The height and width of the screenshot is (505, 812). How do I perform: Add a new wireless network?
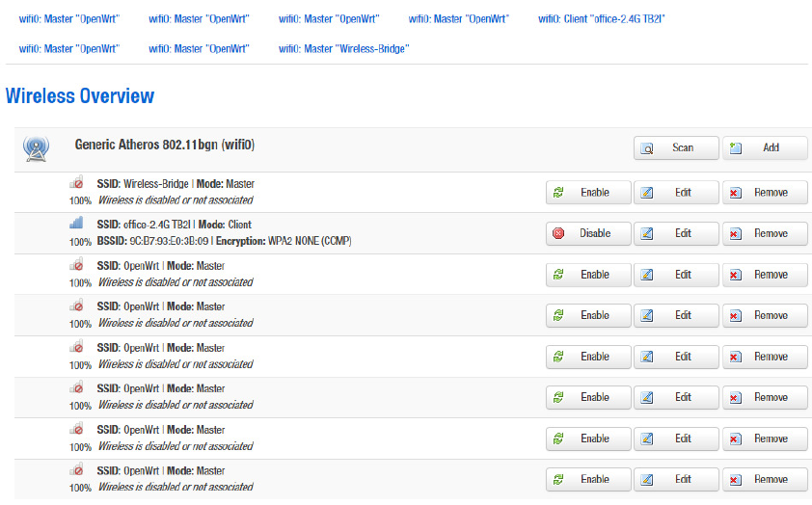(x=765, y=147)
